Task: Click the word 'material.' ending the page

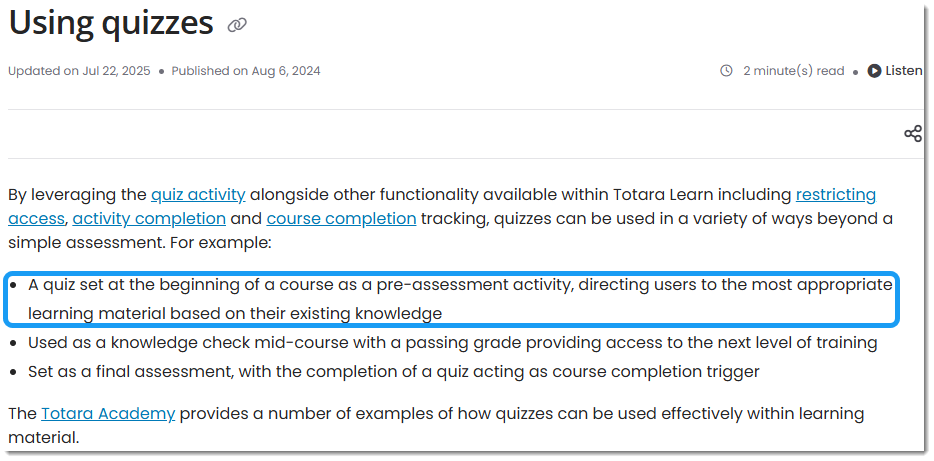Action: coord(42,437)
